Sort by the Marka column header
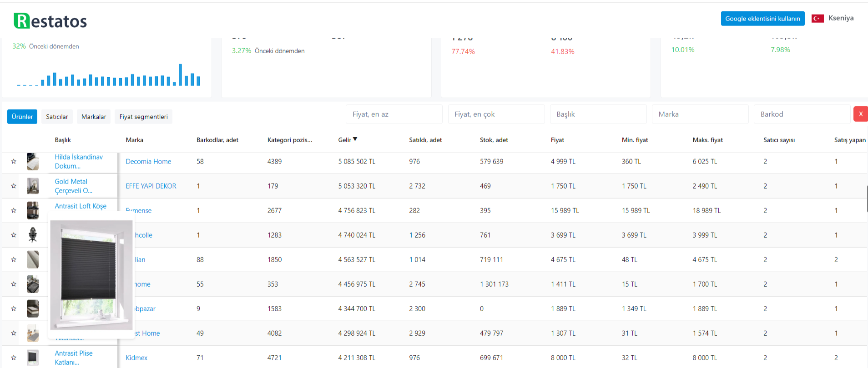This screenshot has width=868, height=368. (x=134, y=140)
